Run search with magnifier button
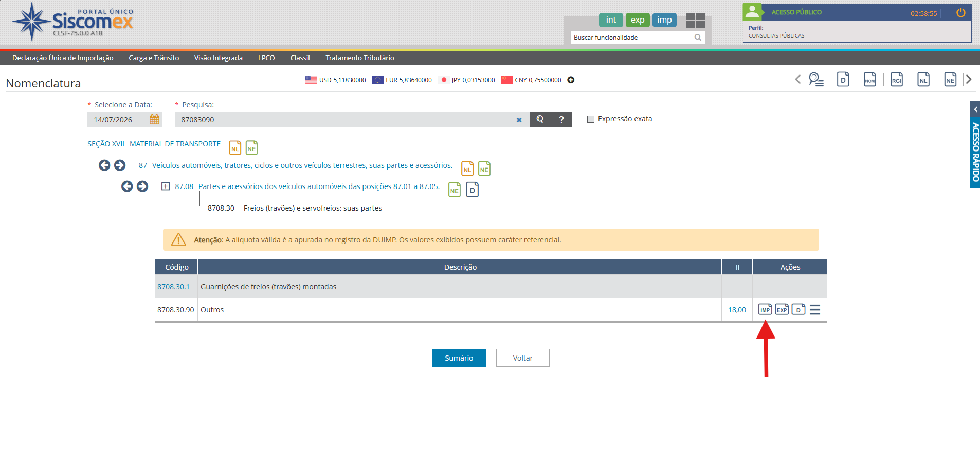 [x=540, y=119]
